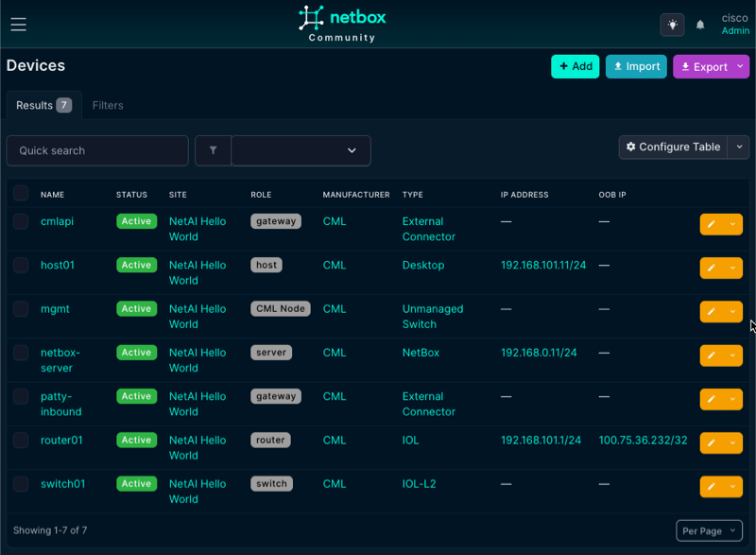Open notifications via the bell icon

pyautogui.click(x=700, y=24)
